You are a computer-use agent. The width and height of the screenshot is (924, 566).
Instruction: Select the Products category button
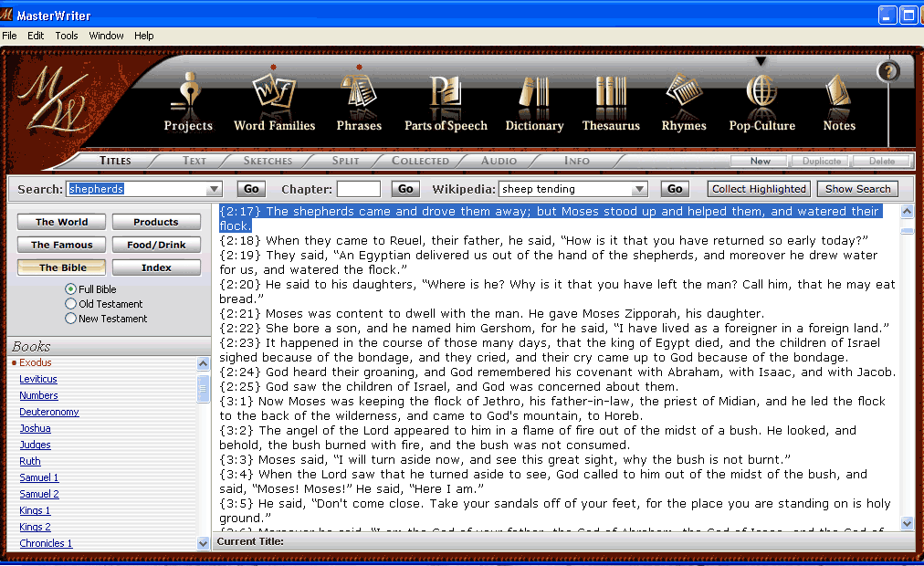pyautogui.click(x=156, y=222)
